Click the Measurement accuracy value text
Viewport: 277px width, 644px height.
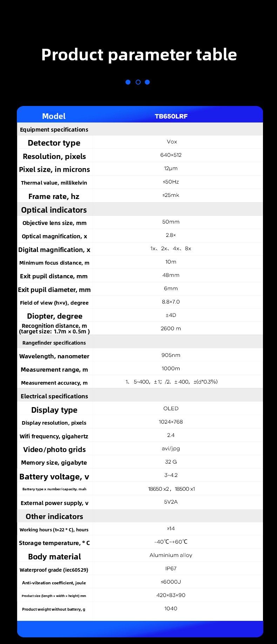click(x=171, y=382)
